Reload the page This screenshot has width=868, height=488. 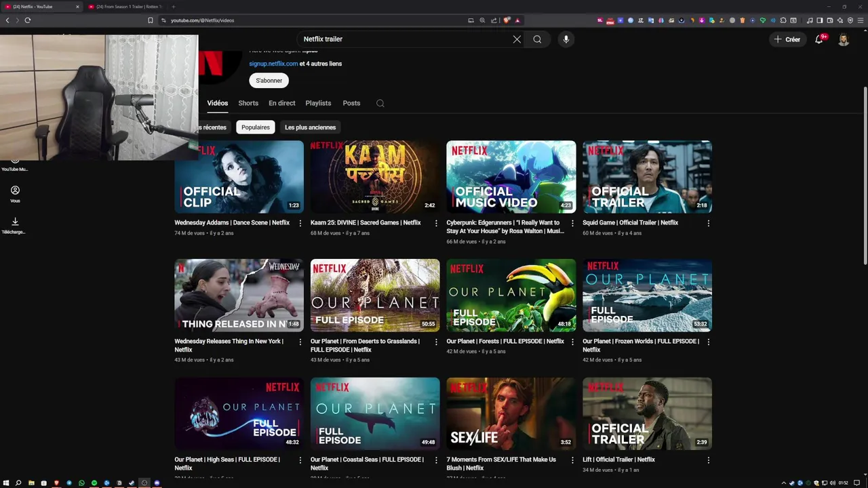(x=28, y=20)
